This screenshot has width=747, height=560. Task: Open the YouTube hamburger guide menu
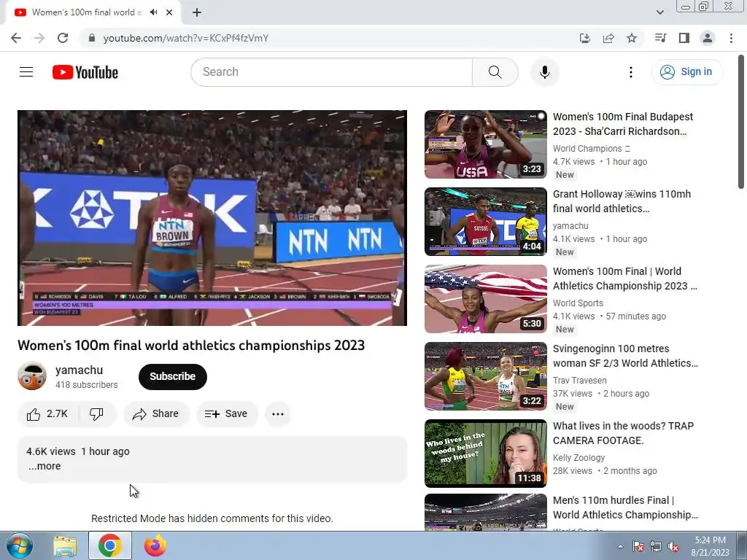click(x=26, y=72)
